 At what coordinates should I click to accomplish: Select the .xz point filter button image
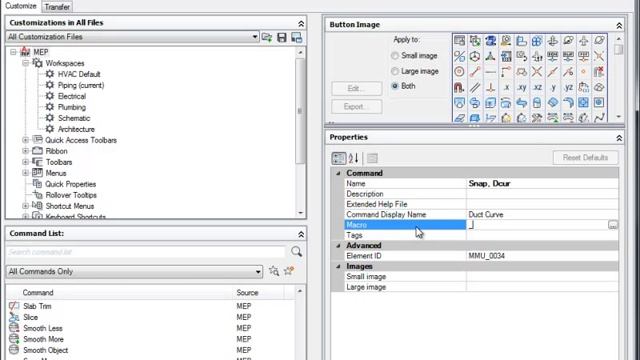click(537, 87)
